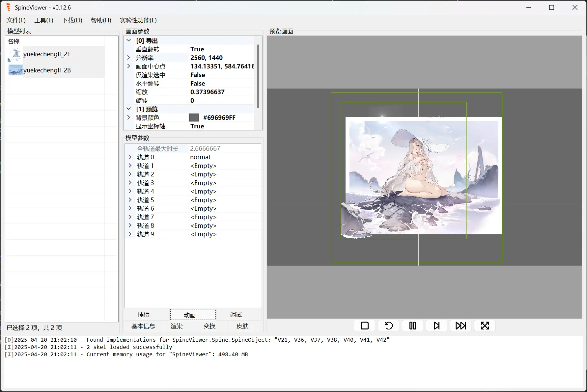Click the 皮肤 button
This screenshot has width=587, height=392.
[x=242, y=326]
